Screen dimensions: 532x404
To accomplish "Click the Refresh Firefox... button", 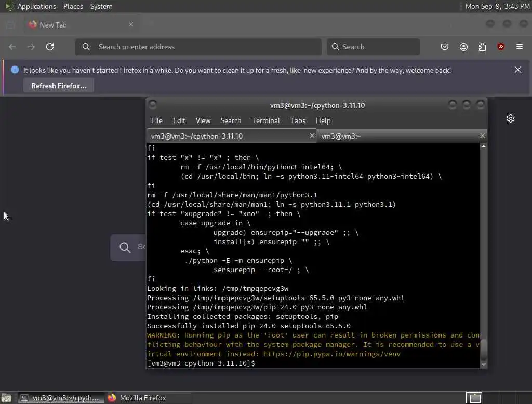I will [x=59, y=86].
